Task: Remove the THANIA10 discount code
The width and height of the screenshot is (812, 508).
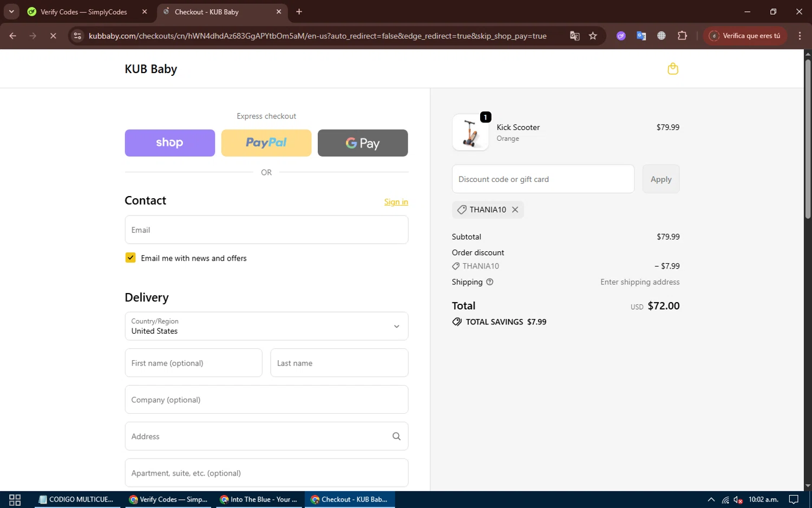Action: tap(515, 210)
